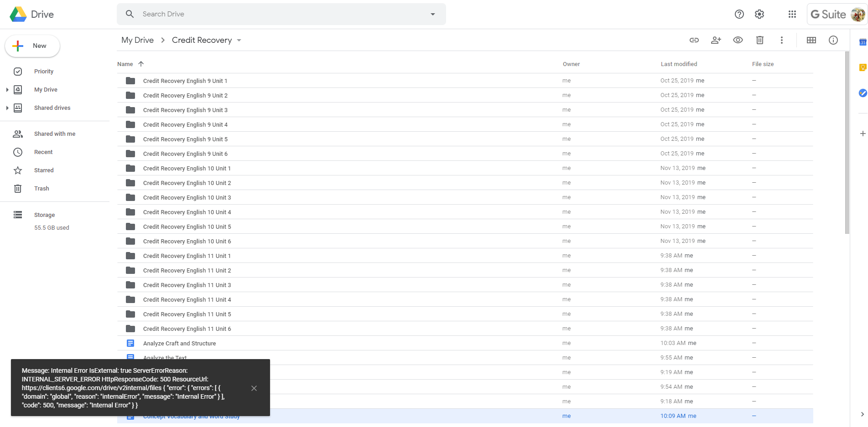Sort by the Name column
This screenshot has width=868, height=427.
pos(125,64)
